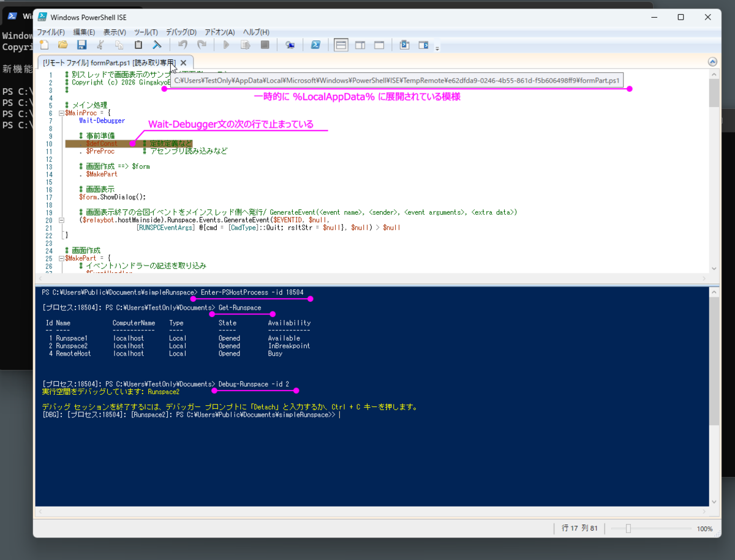Show script pane on the right icon

[360, 45]
